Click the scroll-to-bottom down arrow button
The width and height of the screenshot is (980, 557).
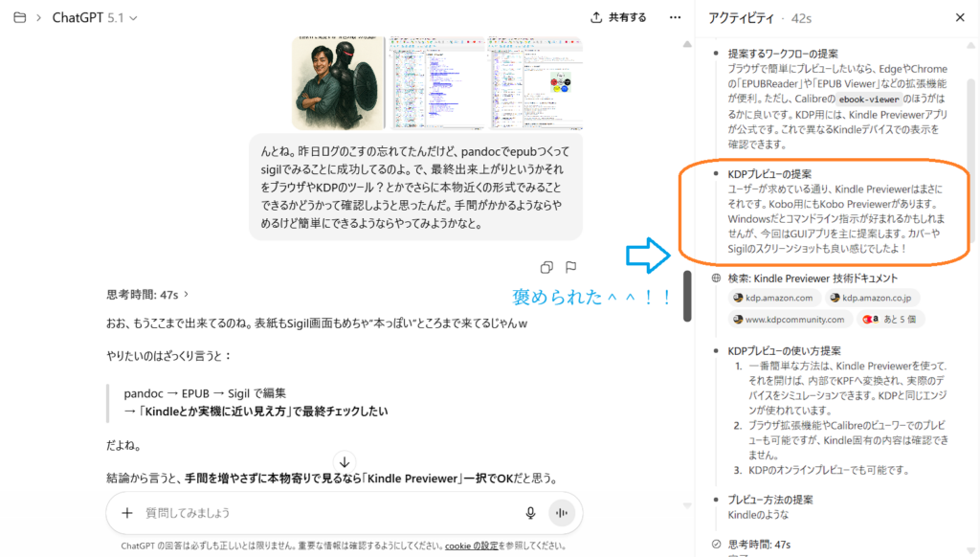click(x=345, y=461)
